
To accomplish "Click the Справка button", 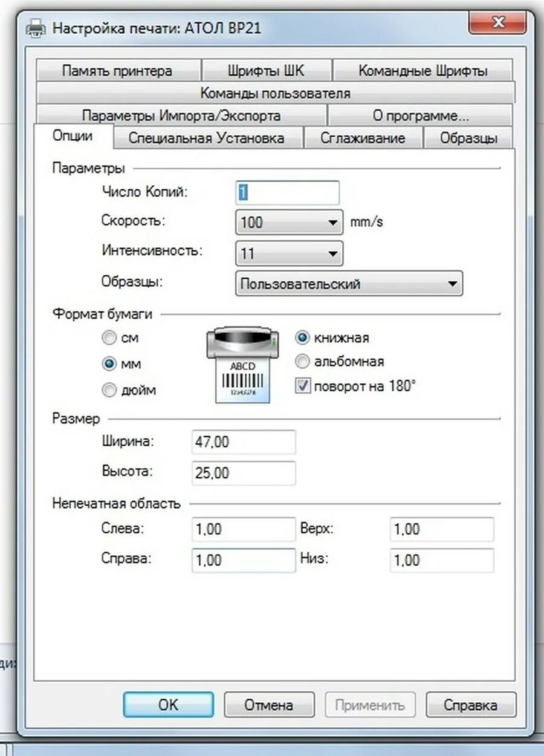I will pos(471,705).
